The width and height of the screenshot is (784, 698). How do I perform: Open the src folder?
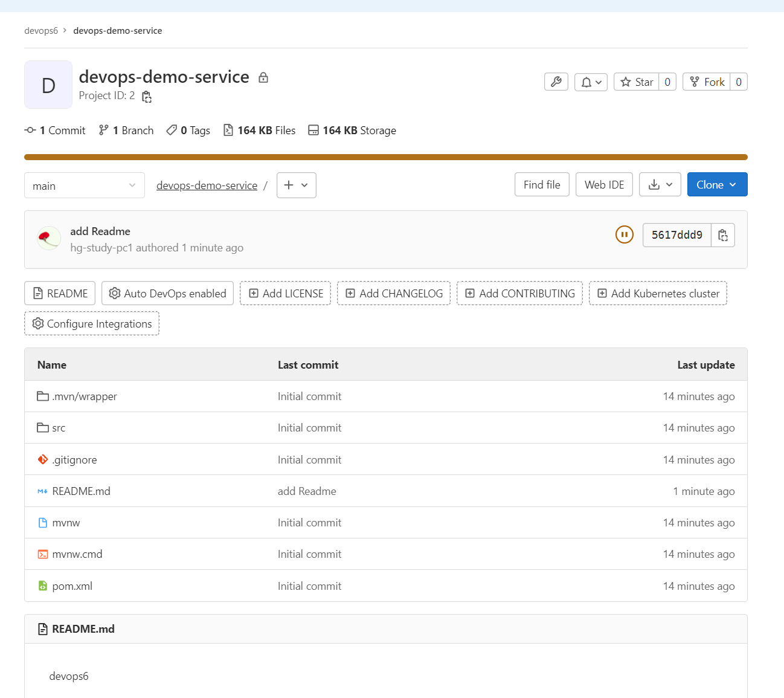coord(59,428)
